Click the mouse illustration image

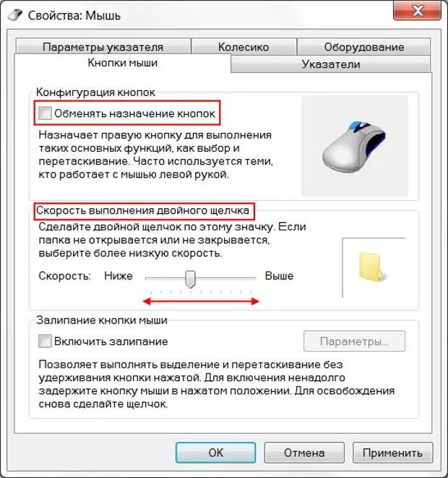pos(354,146)
